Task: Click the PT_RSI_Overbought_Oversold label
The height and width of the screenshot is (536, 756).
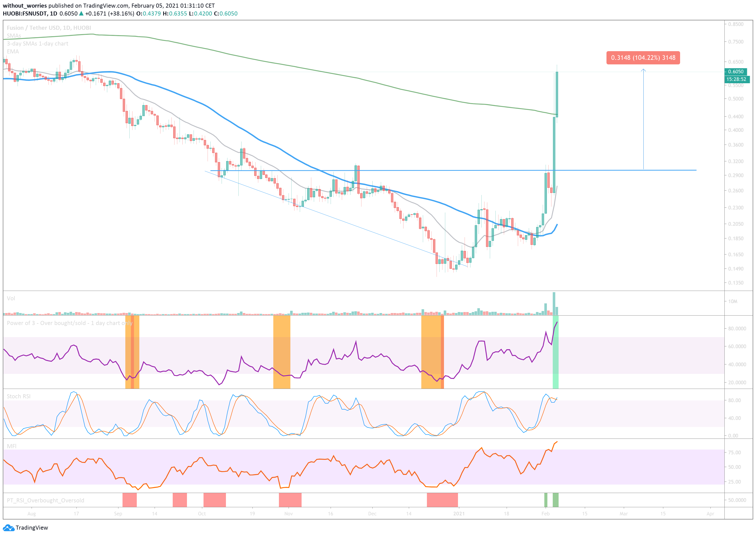Action: 46,500
